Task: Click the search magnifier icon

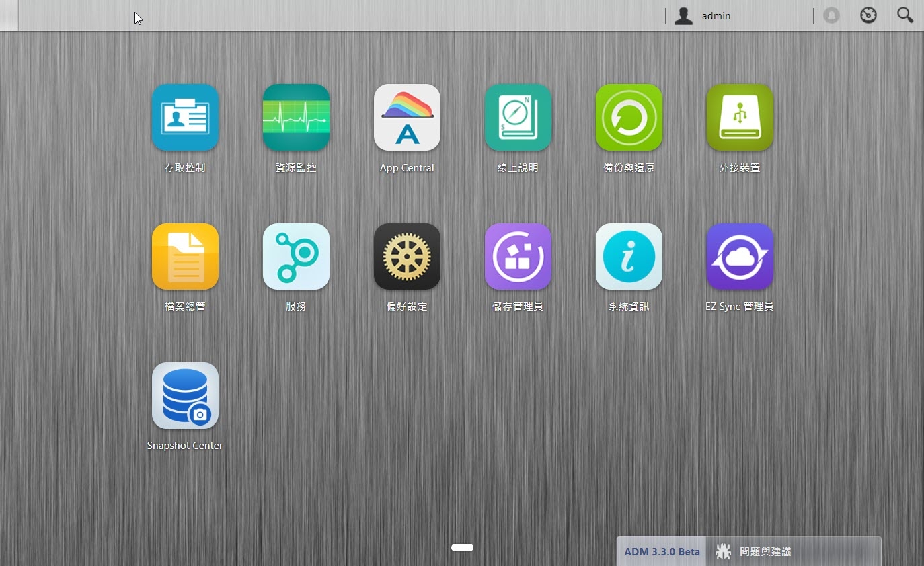Action: point(905,15)
